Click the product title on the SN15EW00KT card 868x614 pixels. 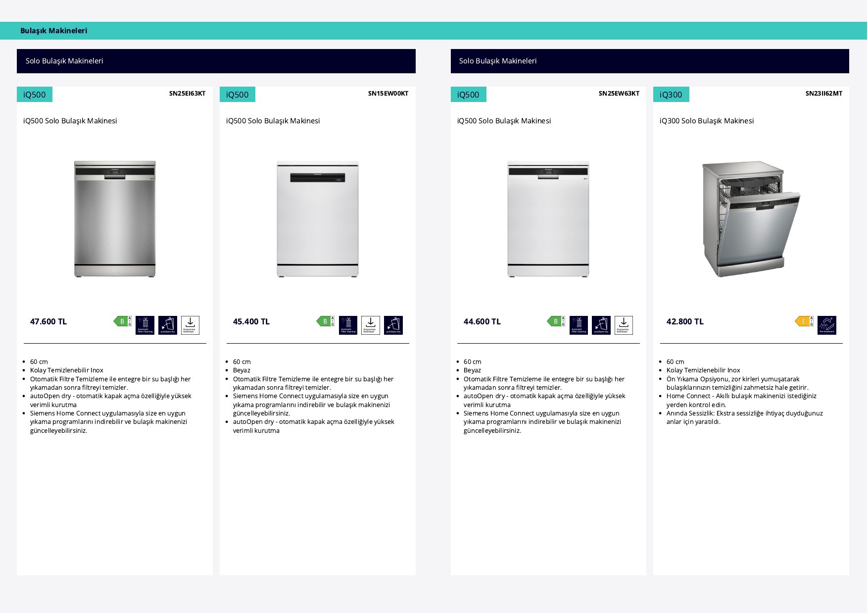[x=273, y=121]
